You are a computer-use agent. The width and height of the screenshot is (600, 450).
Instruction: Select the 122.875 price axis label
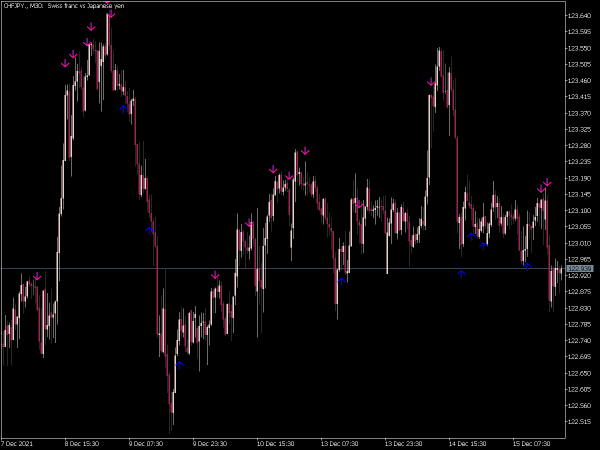coord(579,292)
